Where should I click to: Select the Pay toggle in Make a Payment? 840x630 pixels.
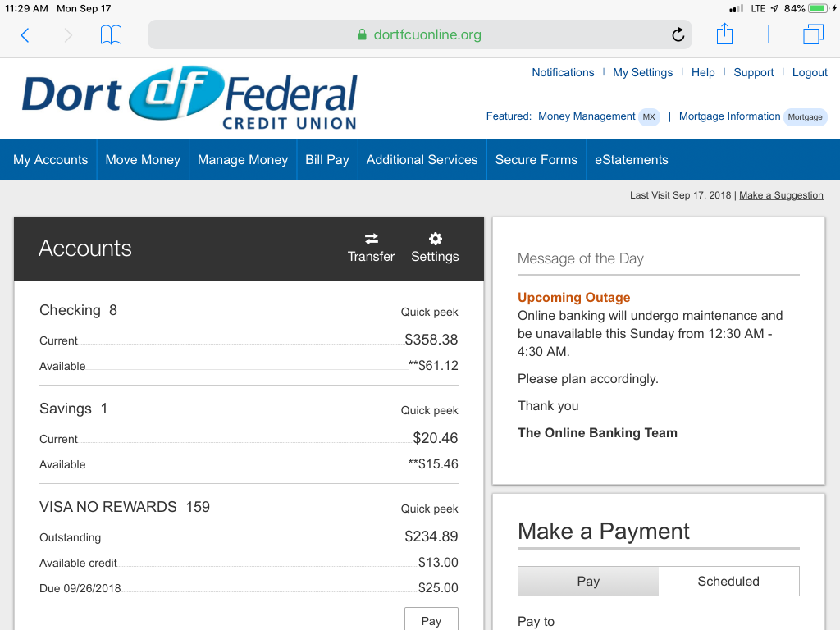(587, 581)
